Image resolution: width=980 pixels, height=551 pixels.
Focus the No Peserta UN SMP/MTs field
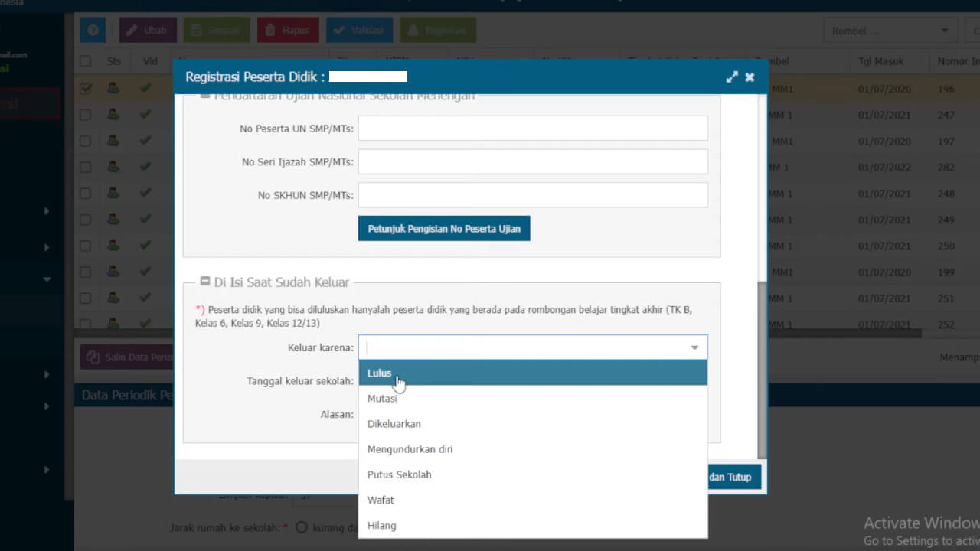(533, 129)
